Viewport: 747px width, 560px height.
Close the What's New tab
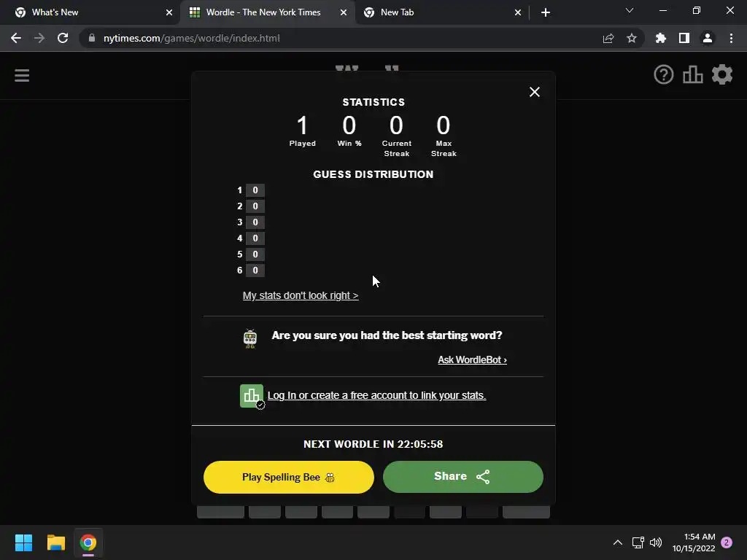169,13
